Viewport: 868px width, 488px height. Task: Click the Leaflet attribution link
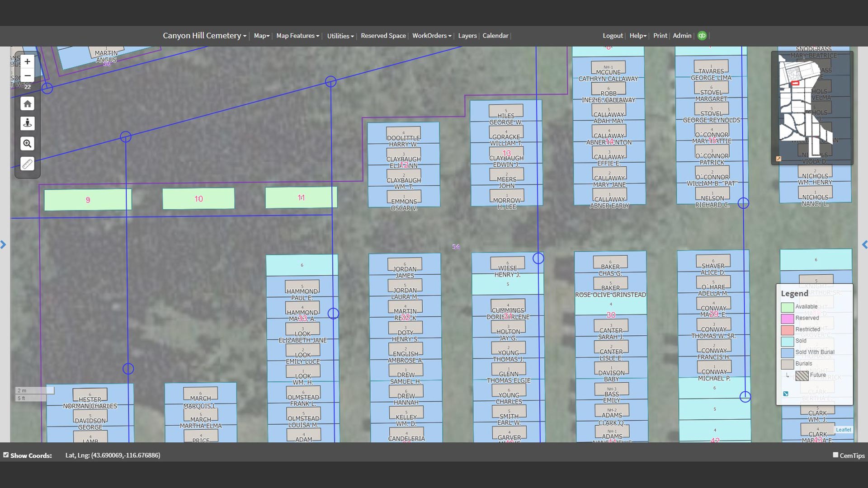(844, 430)
